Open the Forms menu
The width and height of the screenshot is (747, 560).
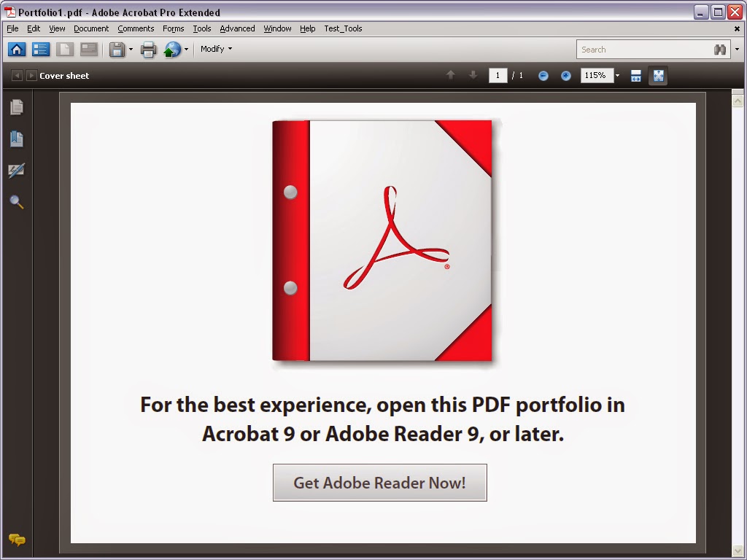click(x=174, y=28)
